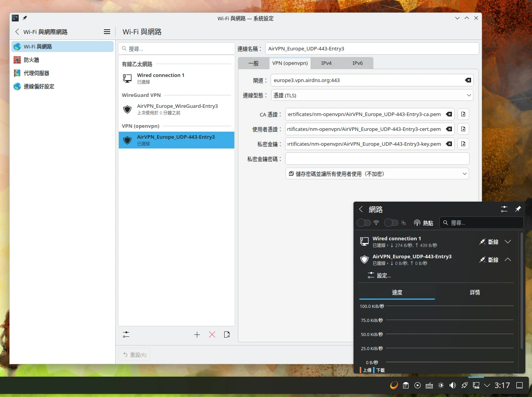Export connection via the document icon
Screen dimensions: 532x397
pos(227,334)
